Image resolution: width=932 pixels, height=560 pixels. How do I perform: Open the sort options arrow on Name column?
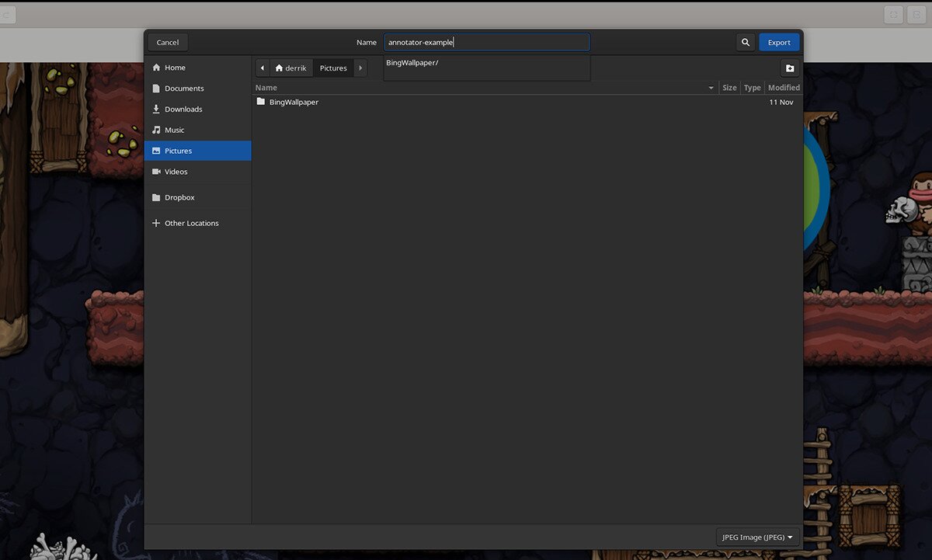(710, 88)
